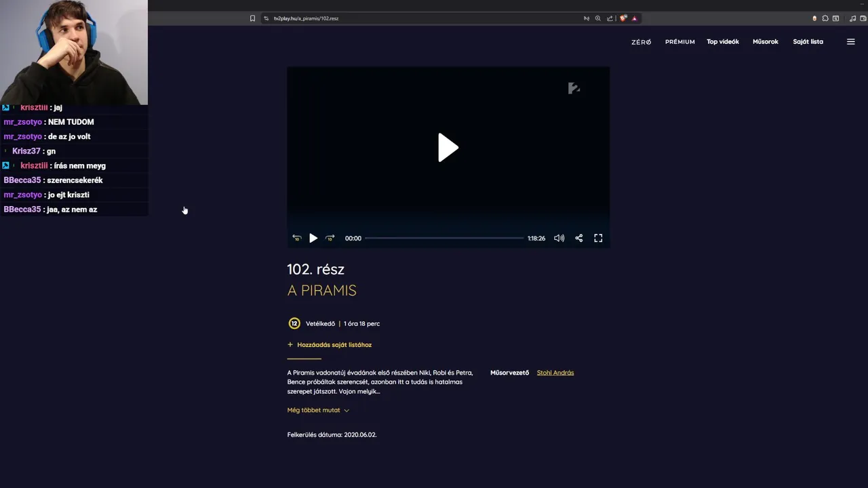
Task: Click the share page icon in the address bar
Action: pos(610,18)
